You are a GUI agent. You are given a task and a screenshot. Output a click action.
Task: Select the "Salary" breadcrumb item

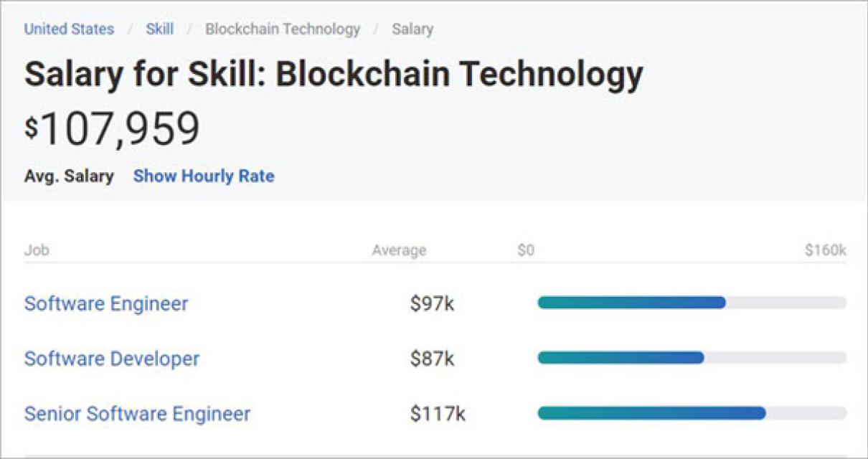[x=412, y=29]
